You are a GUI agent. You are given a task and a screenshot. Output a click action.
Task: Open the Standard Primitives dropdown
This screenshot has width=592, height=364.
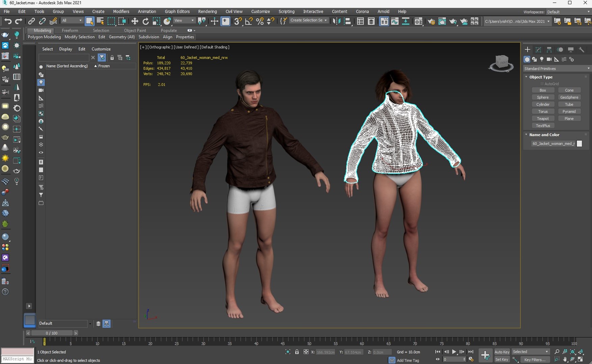[x=557, y=68]
